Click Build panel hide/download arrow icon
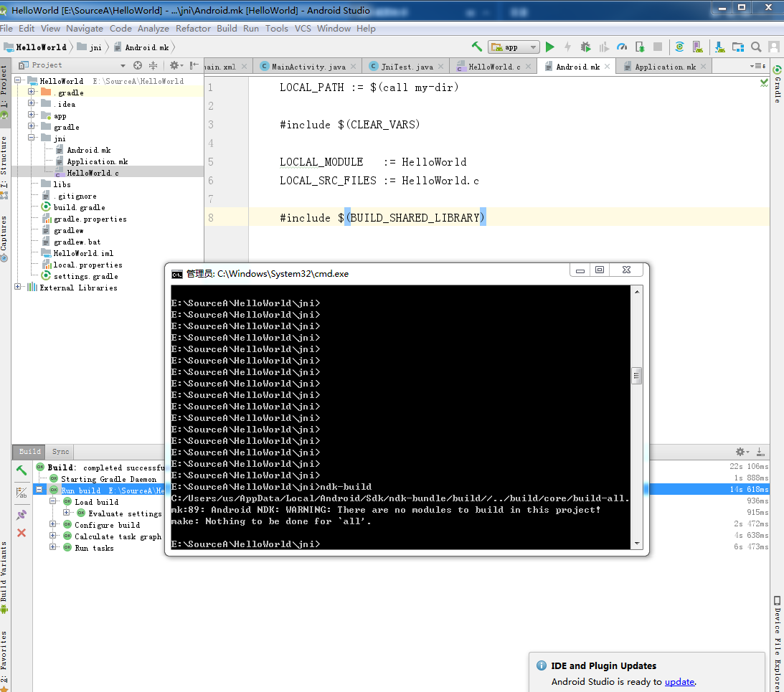This screenshot has height=692, width=784. point(760,452)
